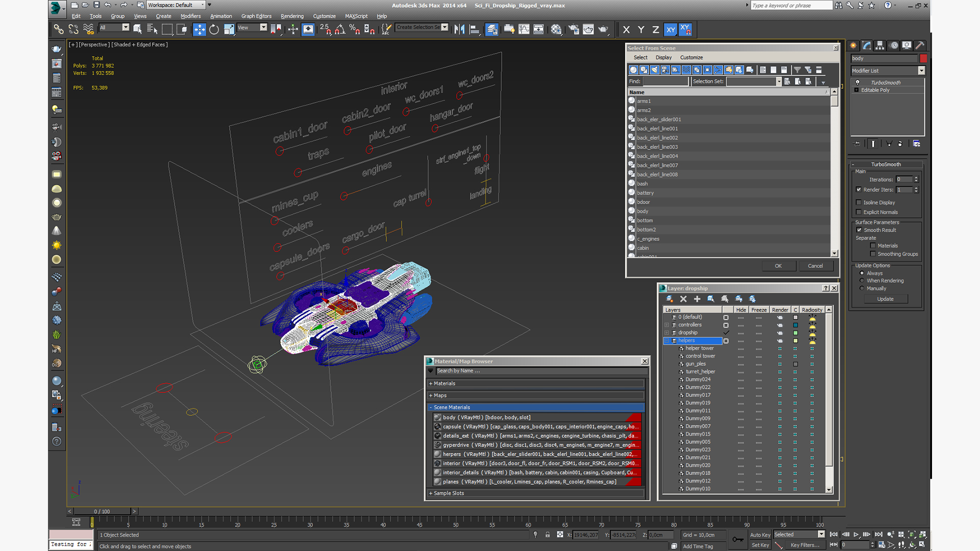Open the reference coordinate View dropdown

263,28
